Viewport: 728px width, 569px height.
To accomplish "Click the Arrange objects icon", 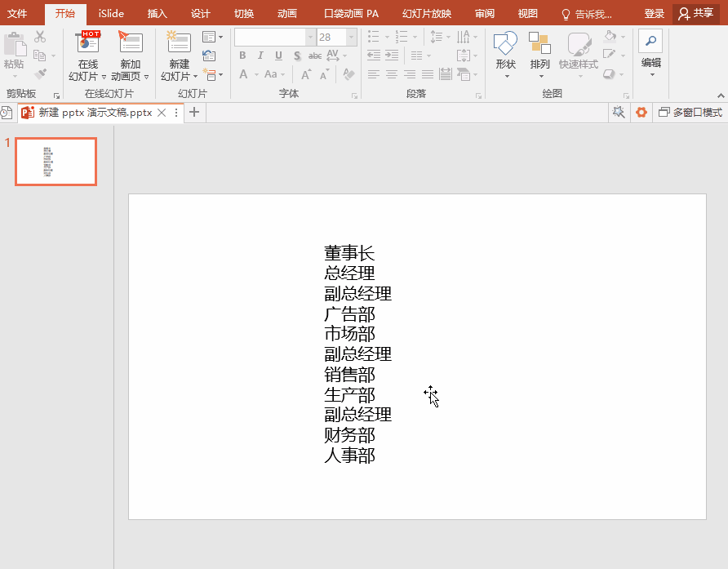I will (x=539, y=43).
